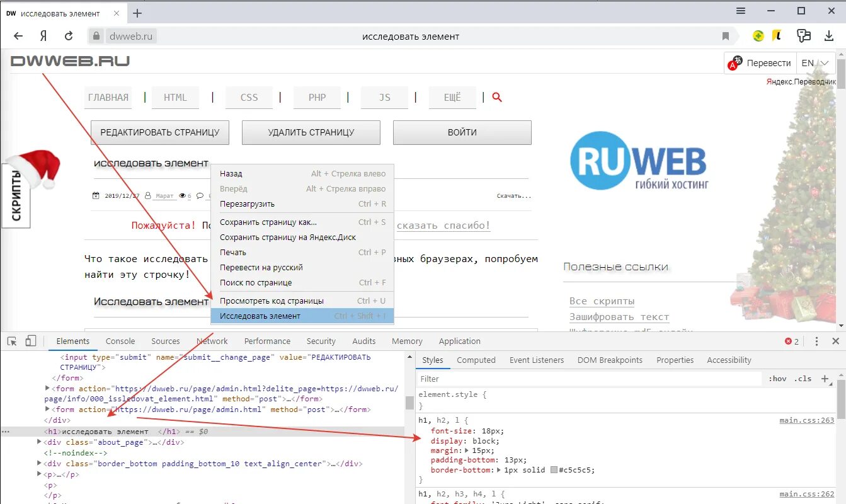Choose 'Перевести на русский' menu entry
Image resolution: width=846 pixels, height=504 pixels.
click(x=302, y=267)
